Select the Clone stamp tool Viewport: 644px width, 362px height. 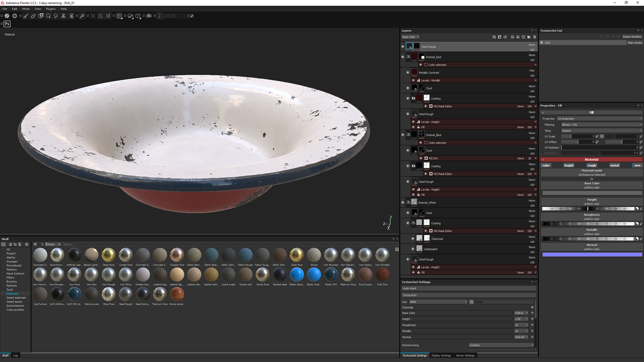63,16
